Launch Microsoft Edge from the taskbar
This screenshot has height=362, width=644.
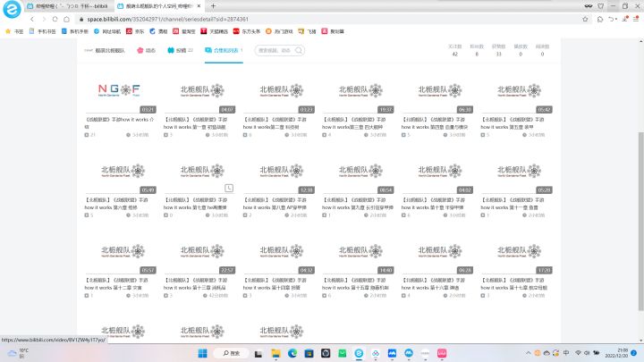pos(292,353)
